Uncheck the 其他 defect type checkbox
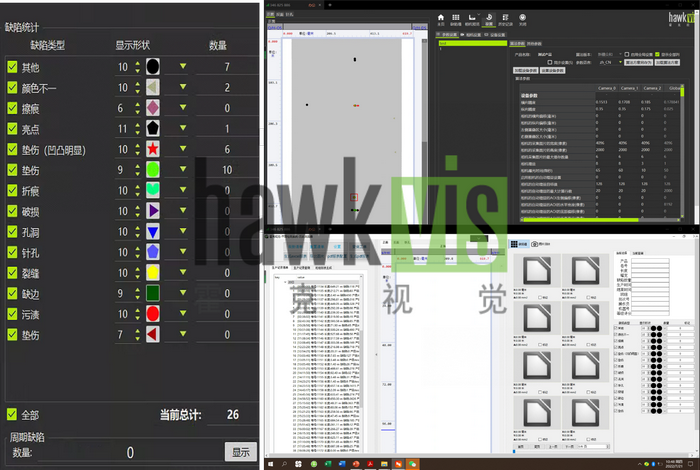This screenshot has height=470, width=700. point(12,67)
